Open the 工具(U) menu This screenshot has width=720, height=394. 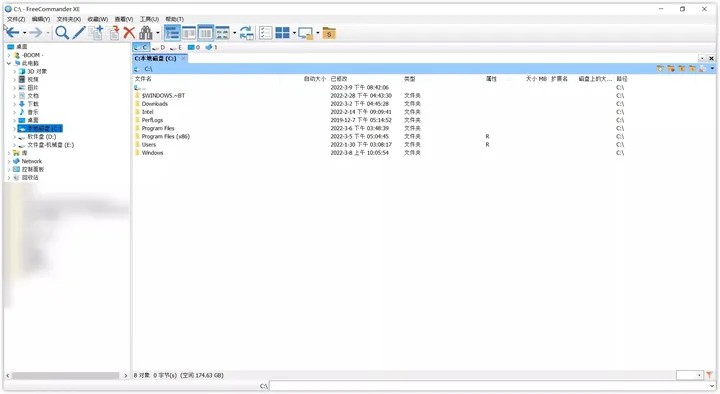point(149,19)
